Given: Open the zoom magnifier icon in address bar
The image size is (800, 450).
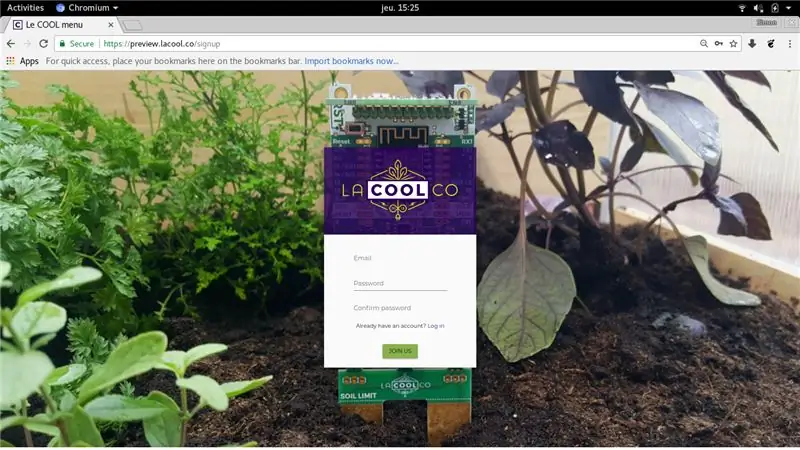Looking at the screenshot, I should (704, 44).
